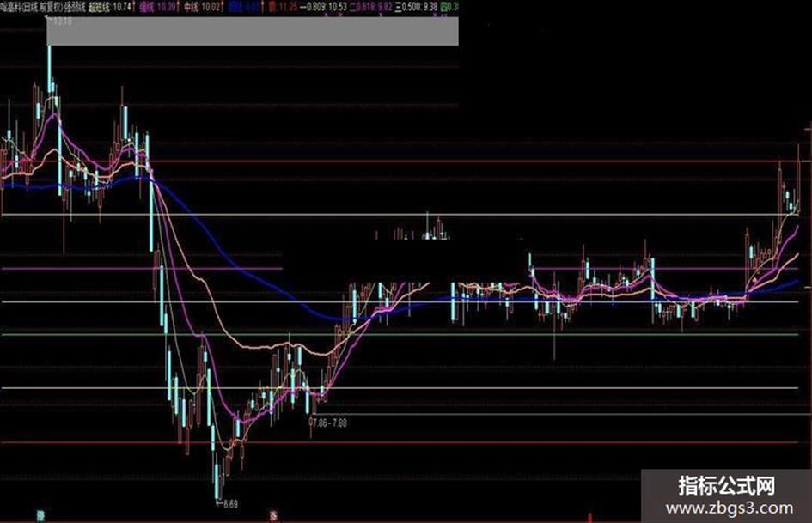Click the 13.18 high price label
This screenshot has height=523, width=812.
(x=62, y=21)
